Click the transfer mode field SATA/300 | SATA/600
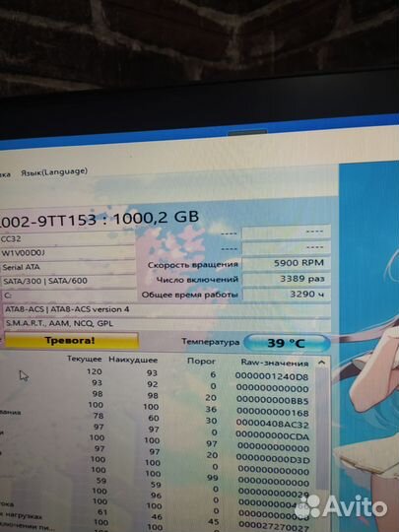 pos(68,281)
